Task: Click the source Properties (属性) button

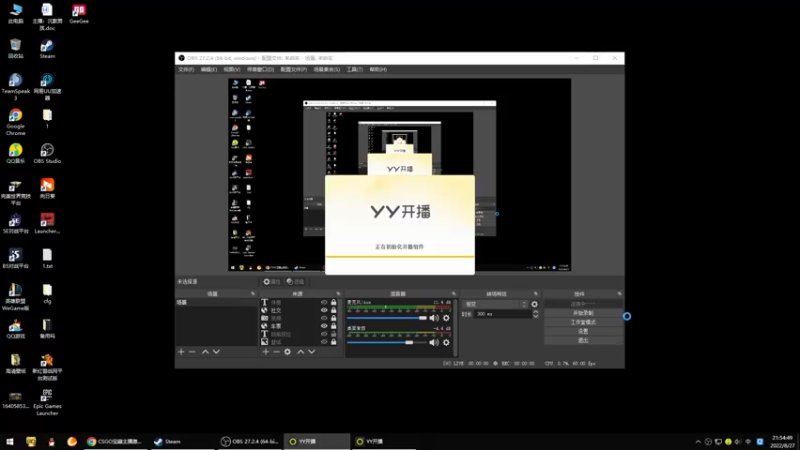Action: 272,282
